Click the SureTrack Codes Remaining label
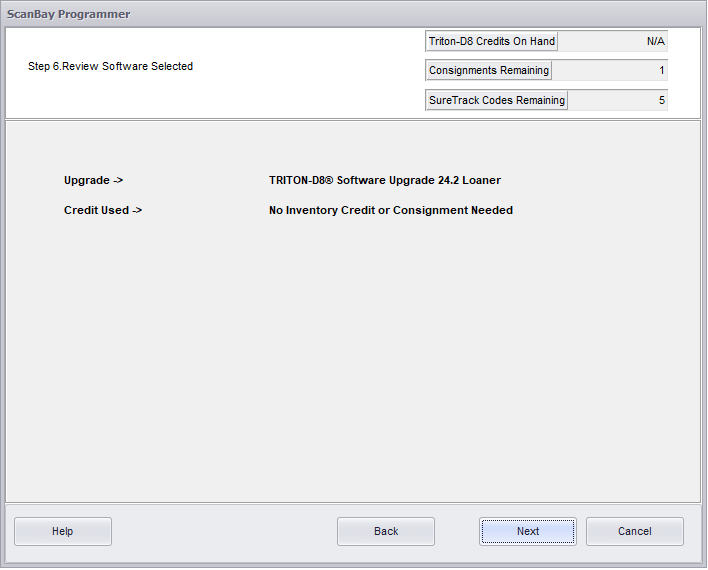 tap(496, 100)
